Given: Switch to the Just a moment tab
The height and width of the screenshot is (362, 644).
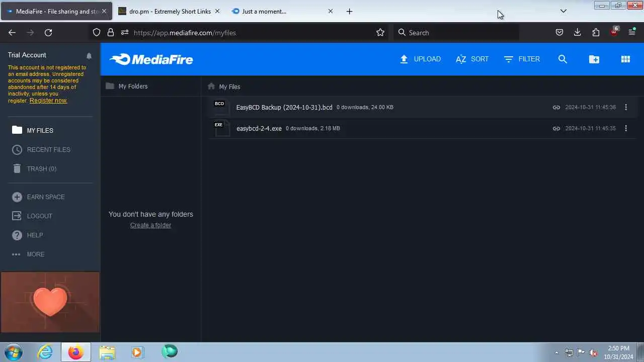Looking at the screenshot, I should tap(282, 11).
